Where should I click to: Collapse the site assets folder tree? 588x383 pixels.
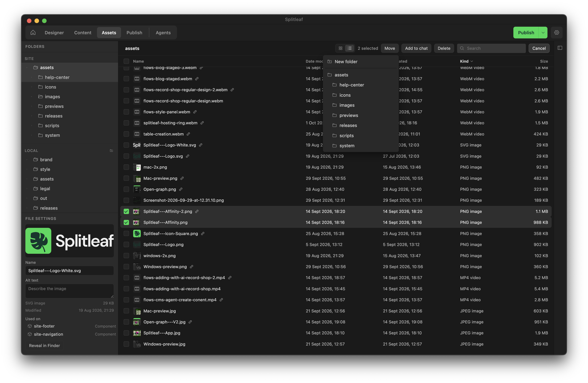pyautogui.click(x=27, y=68)
